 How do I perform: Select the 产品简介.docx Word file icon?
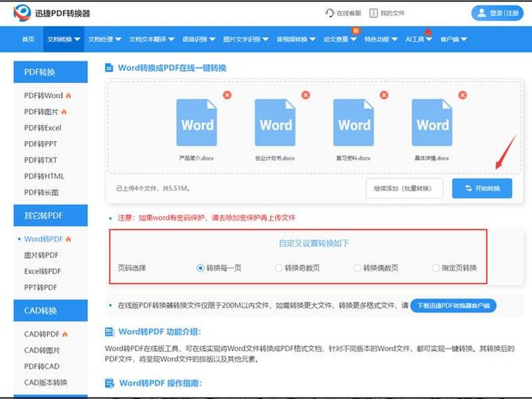click(x=196, y=122)
